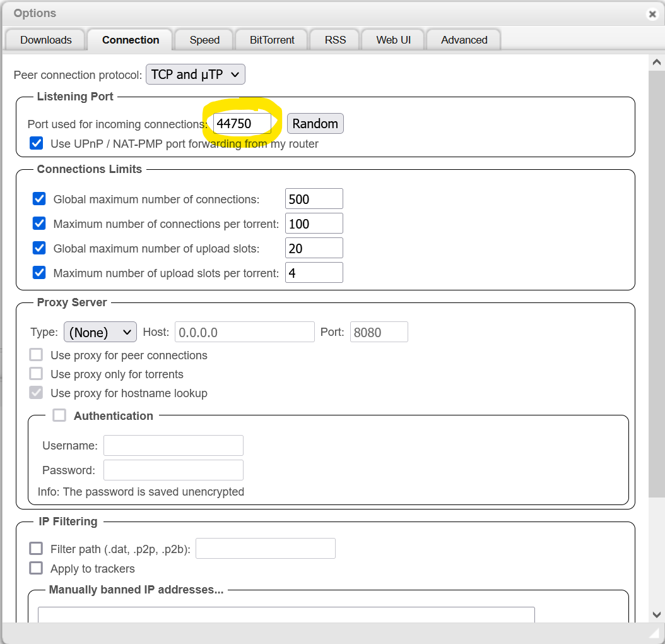
Task: Switch to the Web UI tab
Action: (392, 39)
